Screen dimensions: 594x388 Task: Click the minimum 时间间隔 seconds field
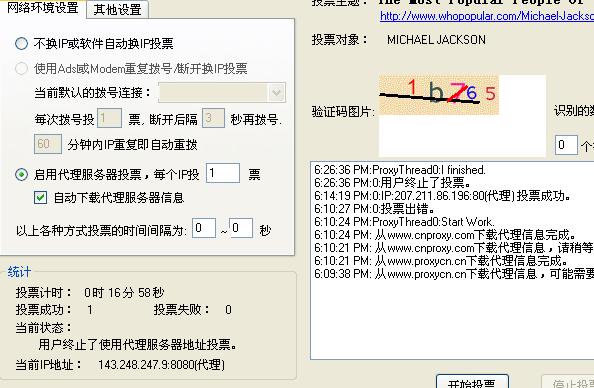[204, 228]
